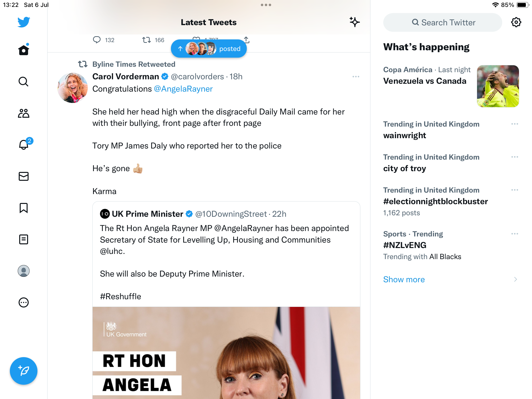Open the Notifications bell
The image size is (532, 399).
(24, 145)
